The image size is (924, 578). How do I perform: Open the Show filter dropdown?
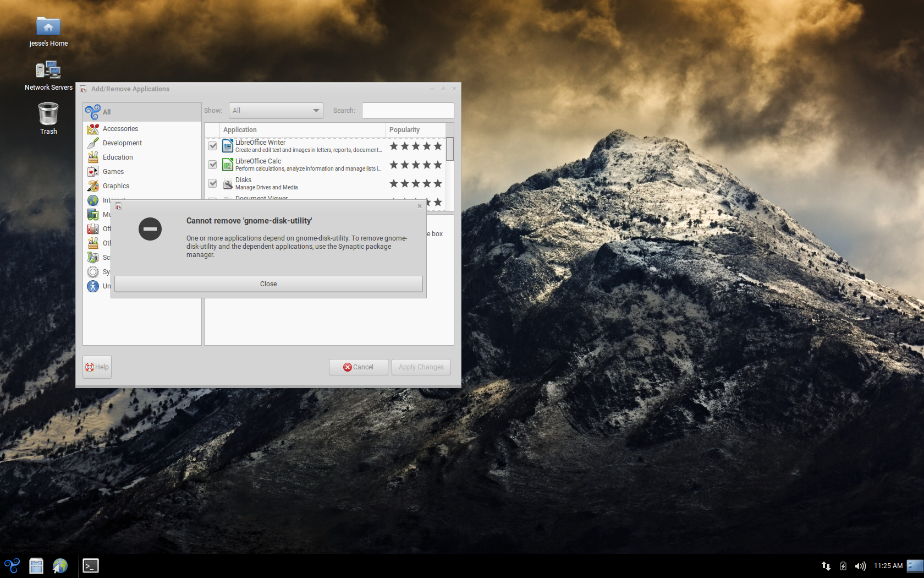click(x=276, y=111)
